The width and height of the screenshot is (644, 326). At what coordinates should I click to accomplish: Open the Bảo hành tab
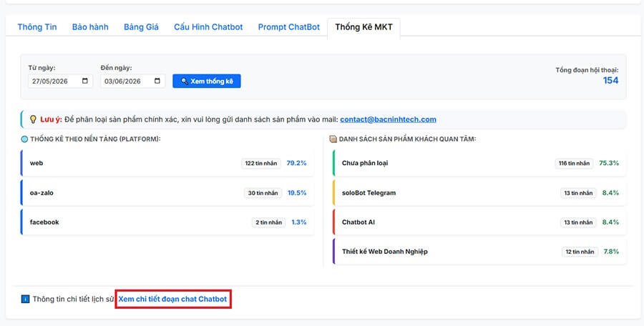coord(90,27)
